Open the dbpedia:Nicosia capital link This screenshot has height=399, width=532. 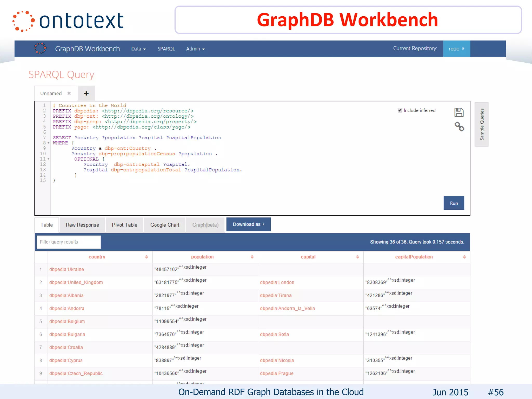coord(277,360)
